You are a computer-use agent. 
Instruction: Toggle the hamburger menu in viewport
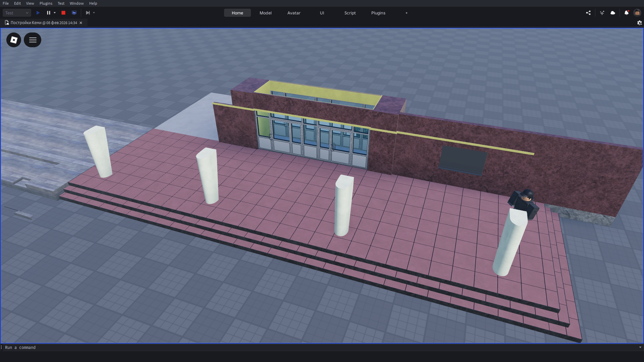click(x=33, y=40)
